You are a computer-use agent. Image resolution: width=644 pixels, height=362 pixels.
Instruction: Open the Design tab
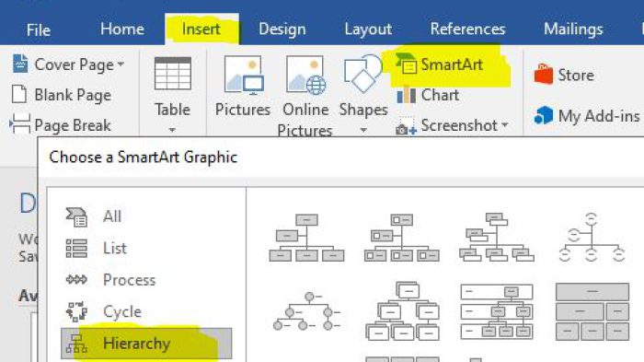pyautogui.click(x=282, y=29)
